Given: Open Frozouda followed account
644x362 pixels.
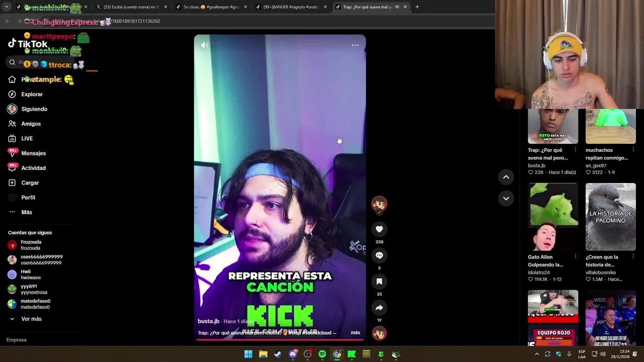Looking at the screenshot, I should click(x=25, y=245).
